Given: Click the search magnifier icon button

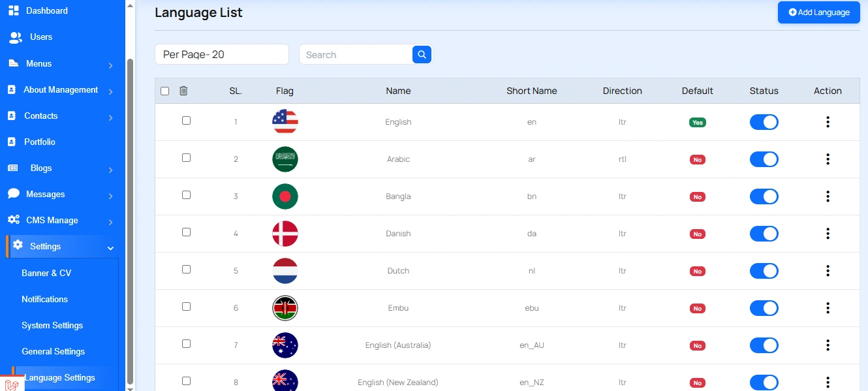Looking at the screenshot, I should pos(422,55).
